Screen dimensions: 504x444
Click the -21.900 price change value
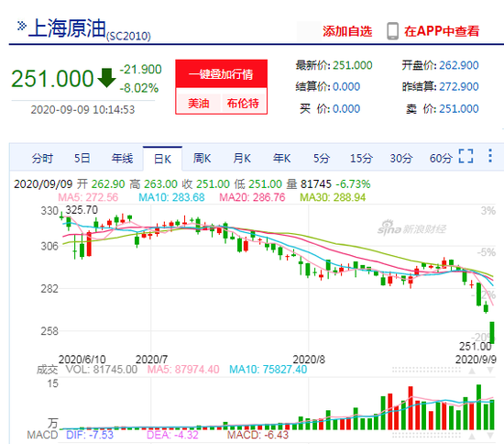(x=141, y=70)
